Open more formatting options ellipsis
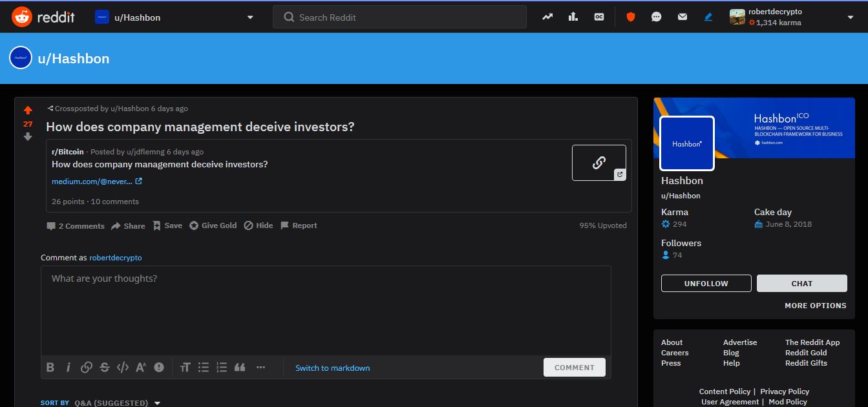Image resolution: width=868 pixels, height=407 pixels. tap(261, 368)
